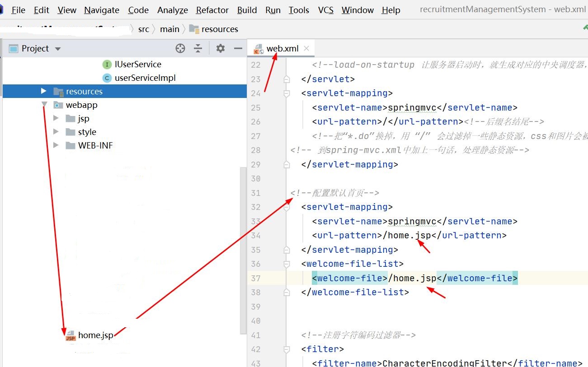Click the main breadcrumb
This screenshot has height=367, width=588.
[169, 29]
